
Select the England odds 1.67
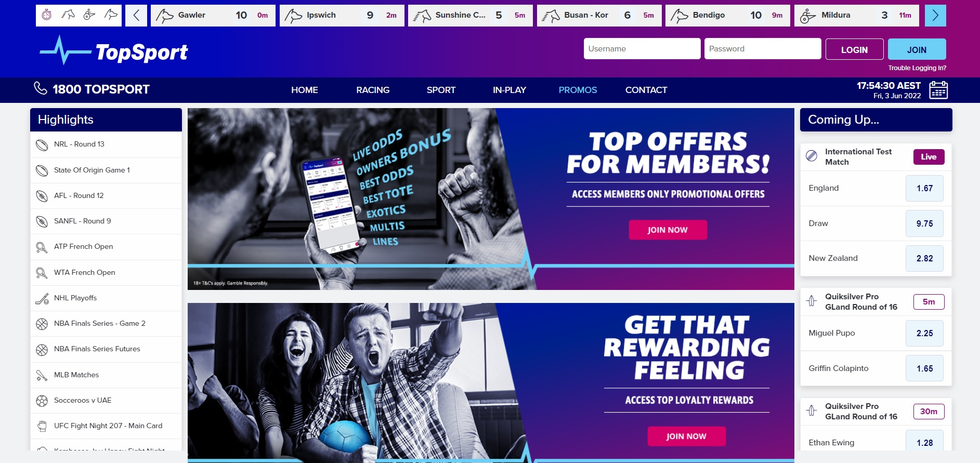coord(924,188)
